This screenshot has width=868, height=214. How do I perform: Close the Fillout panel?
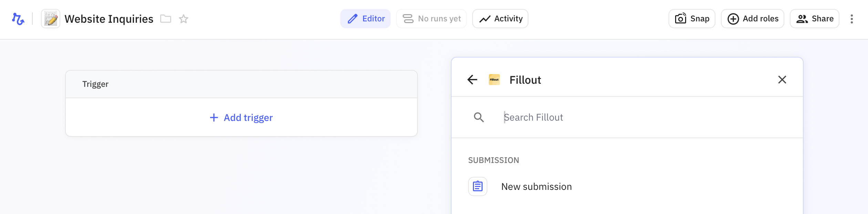coord(783,80)
